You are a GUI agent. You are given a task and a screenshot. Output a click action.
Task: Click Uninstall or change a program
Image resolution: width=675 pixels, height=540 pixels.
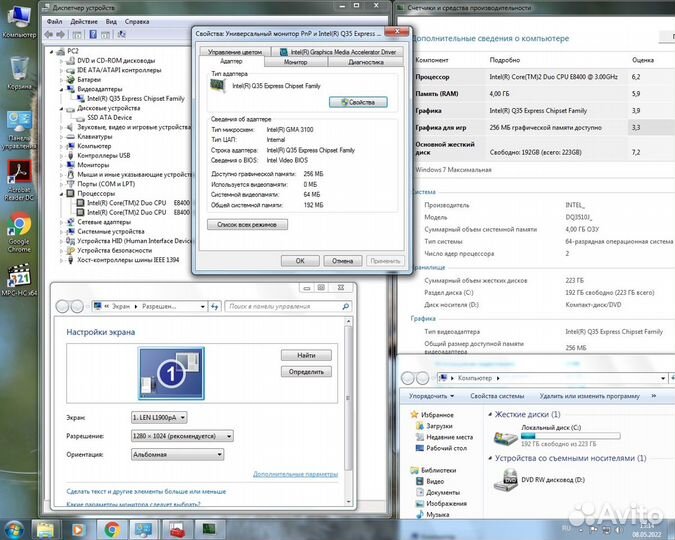point(590,396)
